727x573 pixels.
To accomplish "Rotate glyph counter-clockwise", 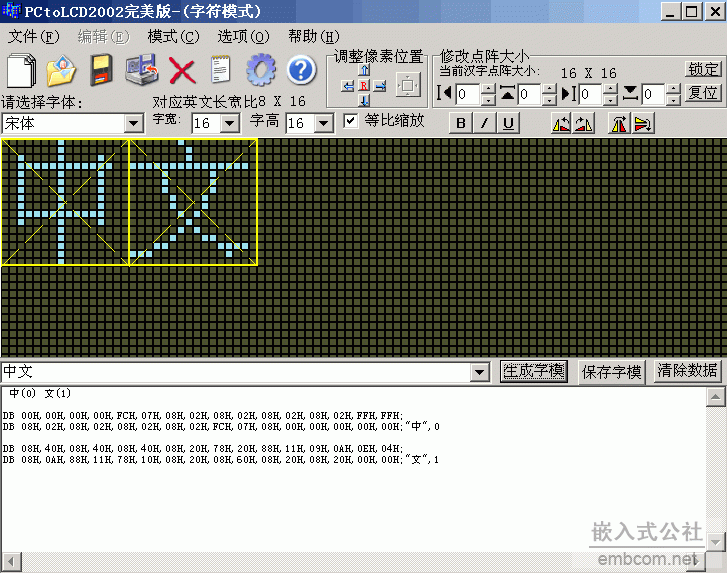I will tap(561, 123).
